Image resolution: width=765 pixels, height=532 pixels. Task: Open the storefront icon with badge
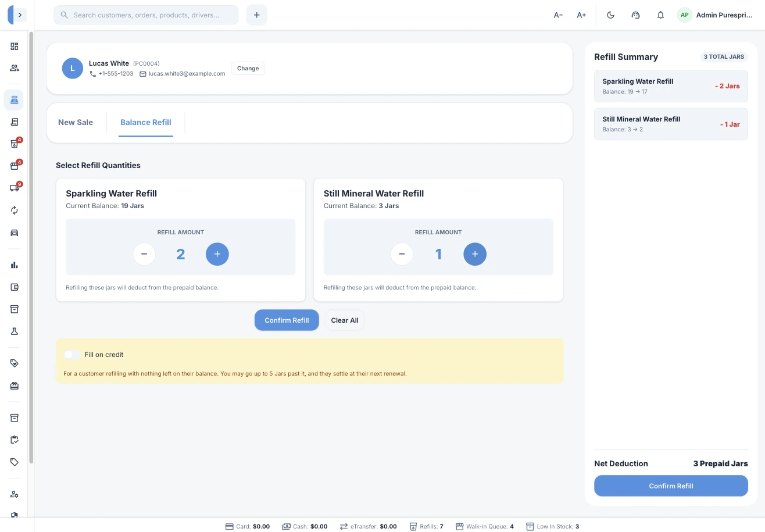pos(15,166)
